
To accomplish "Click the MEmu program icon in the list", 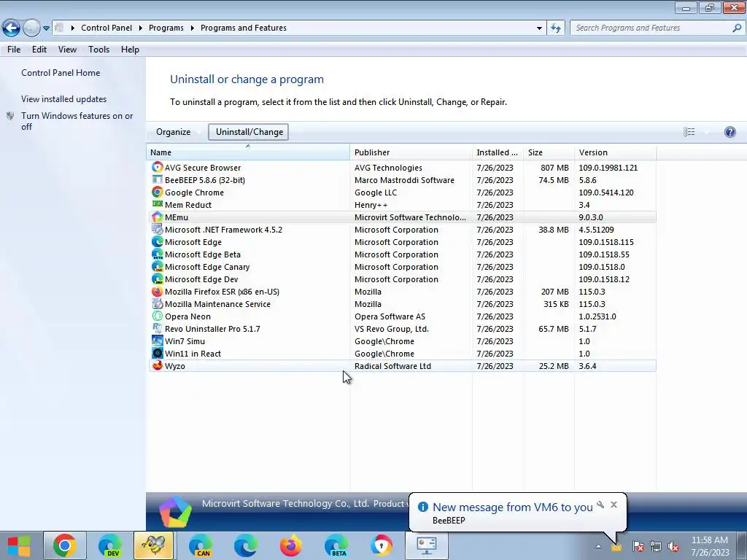I will [158, 217].
